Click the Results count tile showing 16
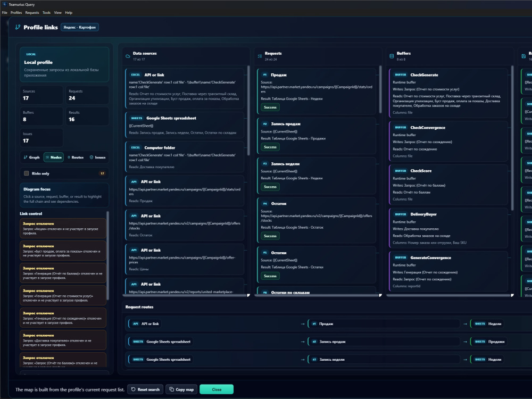 click(88, 117)
